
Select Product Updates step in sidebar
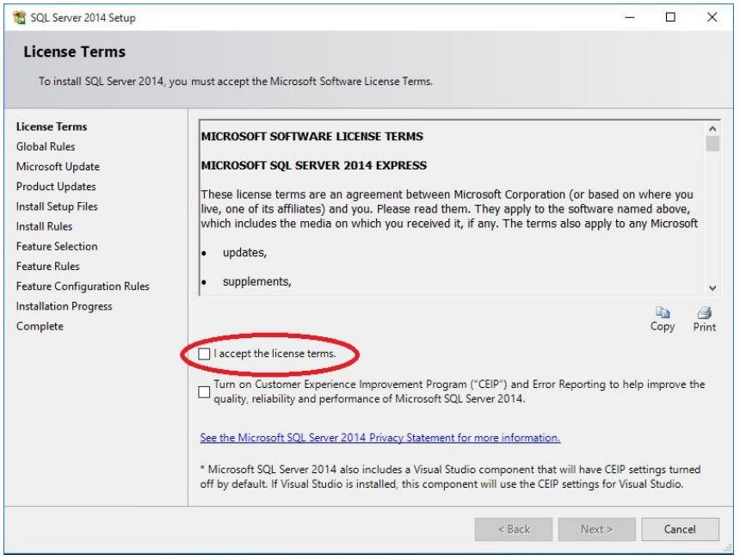point(56,187)
